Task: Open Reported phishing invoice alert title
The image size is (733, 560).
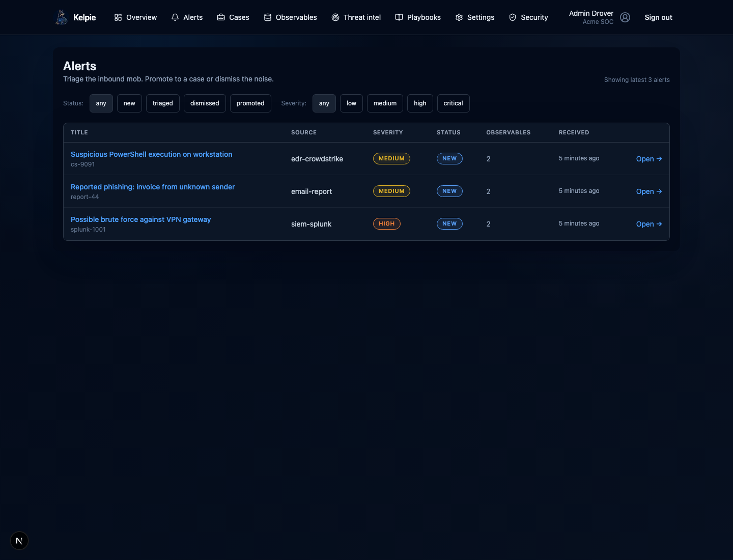Action: pyautogui.click(x=153, y=187)
